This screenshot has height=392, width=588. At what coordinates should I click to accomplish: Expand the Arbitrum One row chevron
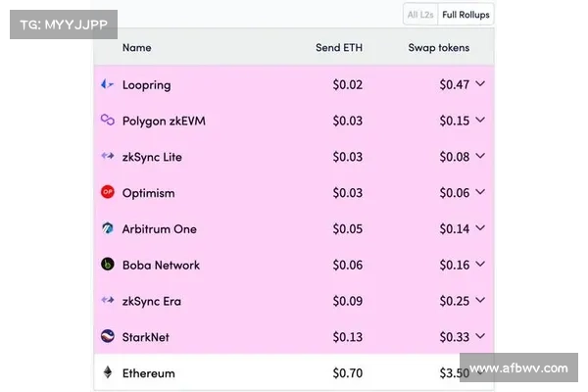point(480,228)
